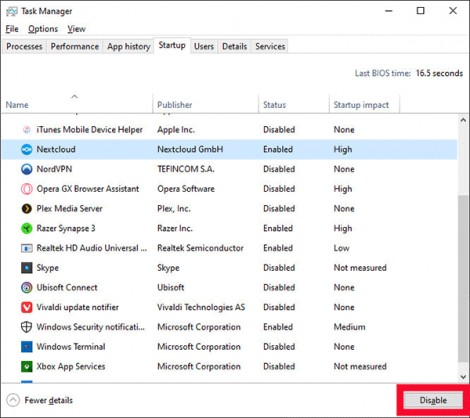
Task: Select the Apple Inc. publisher cell
Action: coord(176,130)
